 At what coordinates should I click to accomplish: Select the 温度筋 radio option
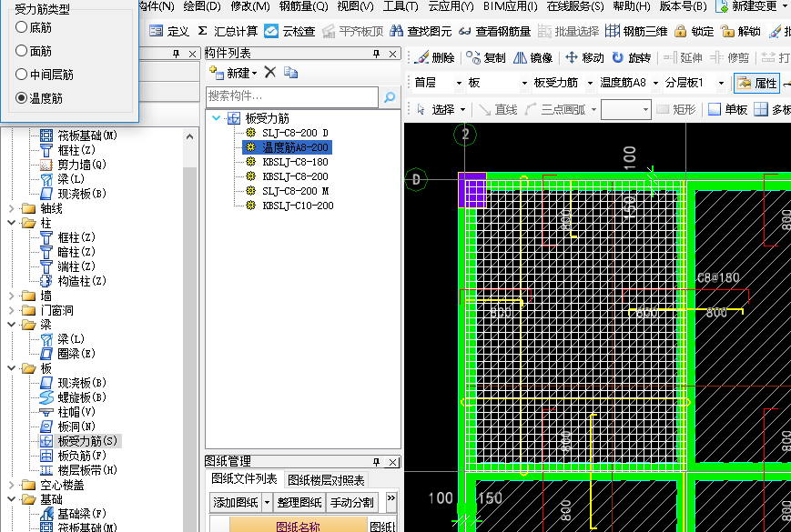(21, 97)
